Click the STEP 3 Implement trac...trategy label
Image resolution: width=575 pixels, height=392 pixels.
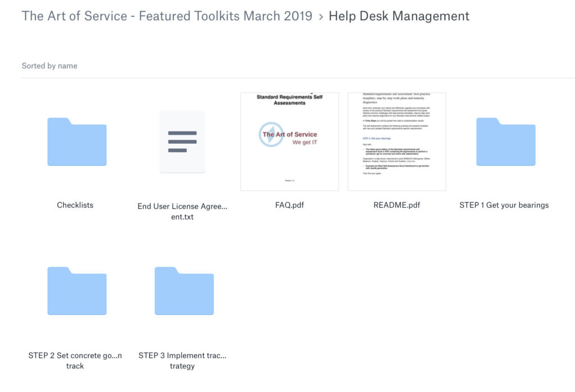[x=182, y=361]
